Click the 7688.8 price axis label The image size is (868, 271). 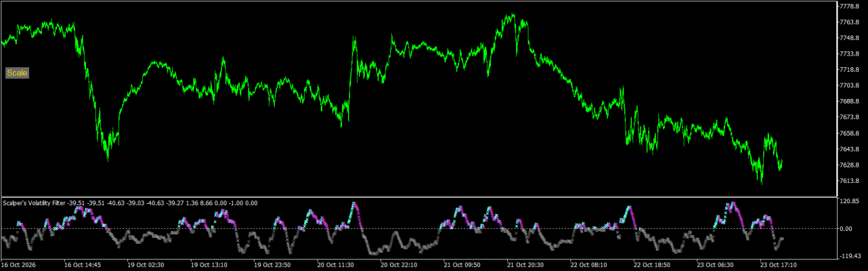click(849, 102)
